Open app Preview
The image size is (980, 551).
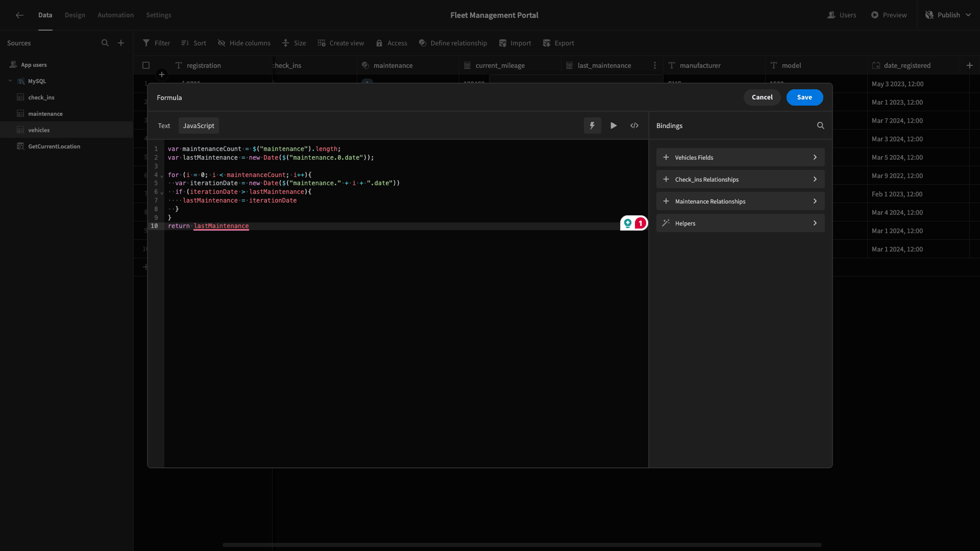(889, 15)
